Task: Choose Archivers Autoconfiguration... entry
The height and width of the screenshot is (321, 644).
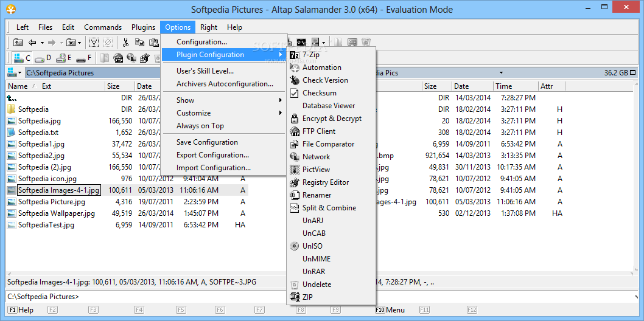Action: 223,84
